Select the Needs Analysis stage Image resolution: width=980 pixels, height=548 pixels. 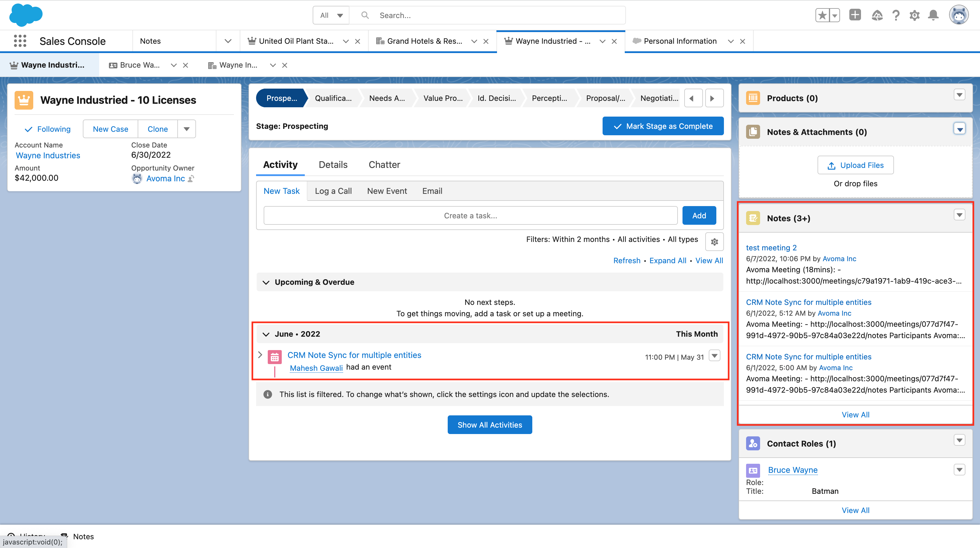tap(387, 98)
